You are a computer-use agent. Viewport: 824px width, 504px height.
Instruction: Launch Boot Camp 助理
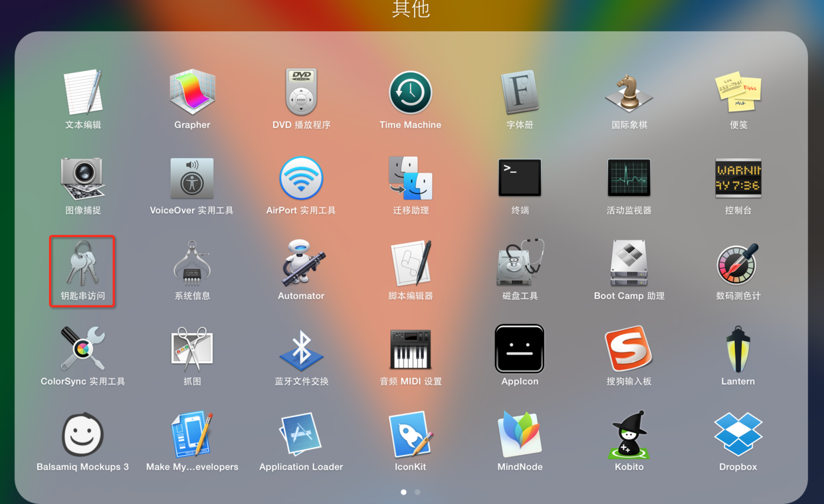[629, 264]
